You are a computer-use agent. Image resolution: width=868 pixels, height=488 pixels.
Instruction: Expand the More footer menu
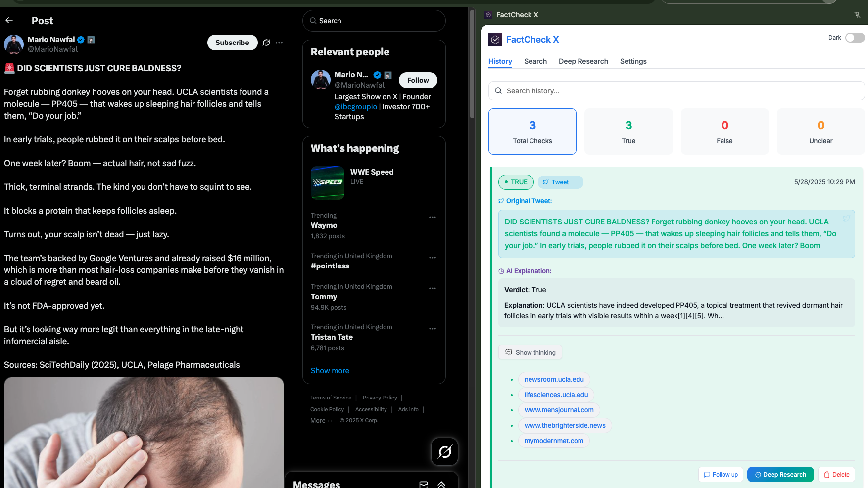point(321,420)
